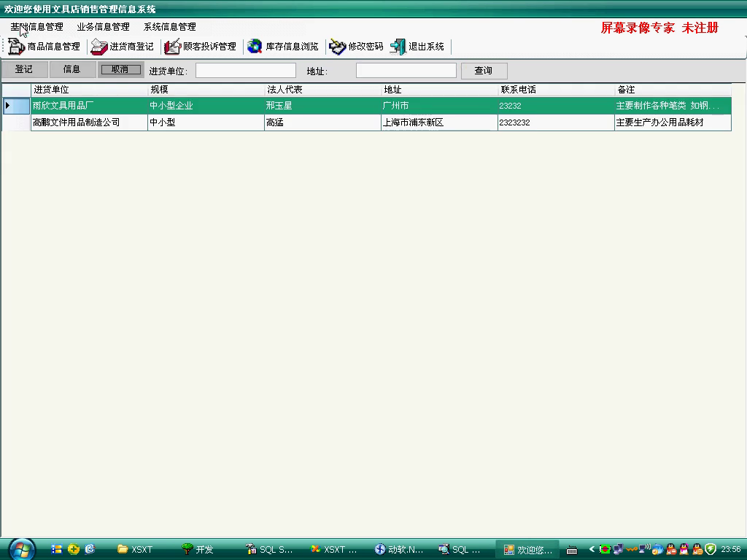Open 修改密码 toolbar icon
Image resolution: width=747 pixels, height=560 pixels.
[x=337, y=46]
